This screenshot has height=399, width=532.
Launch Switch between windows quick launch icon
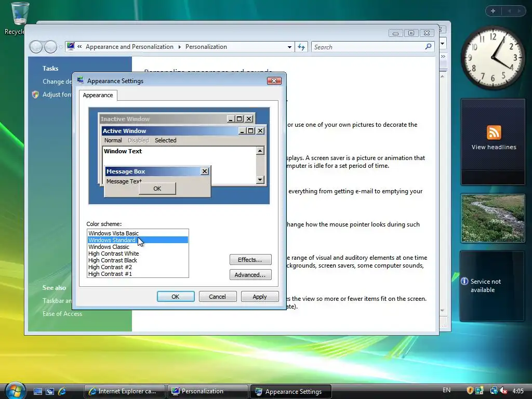click(50, 391)
